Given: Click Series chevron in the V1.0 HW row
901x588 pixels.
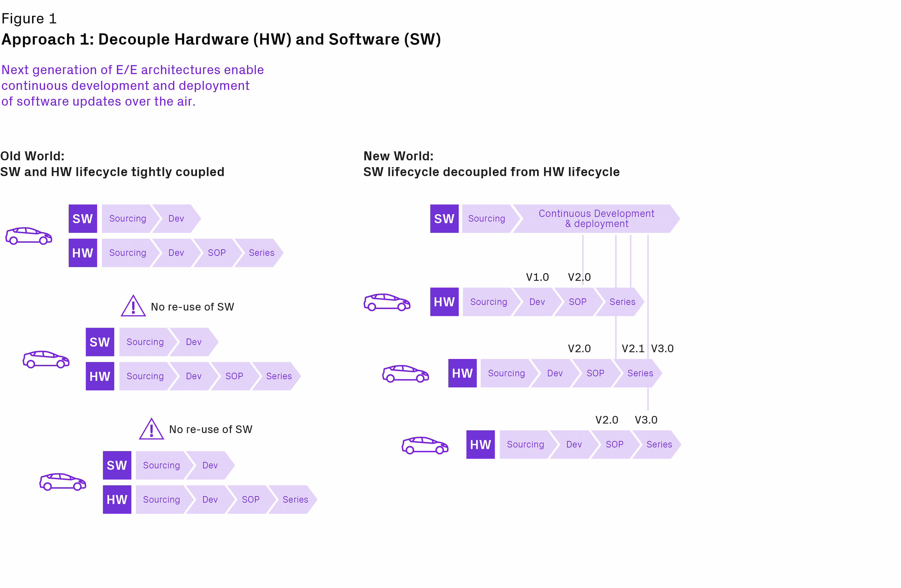Looking at the screenshot, I should [x=620, y=302].
